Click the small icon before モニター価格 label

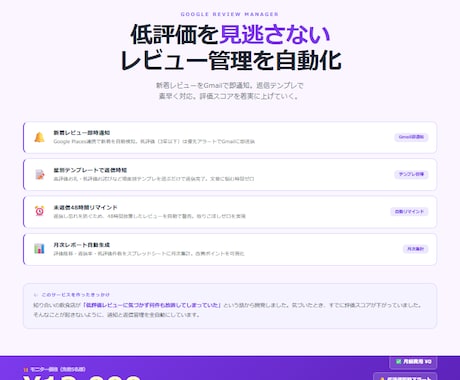26,369
